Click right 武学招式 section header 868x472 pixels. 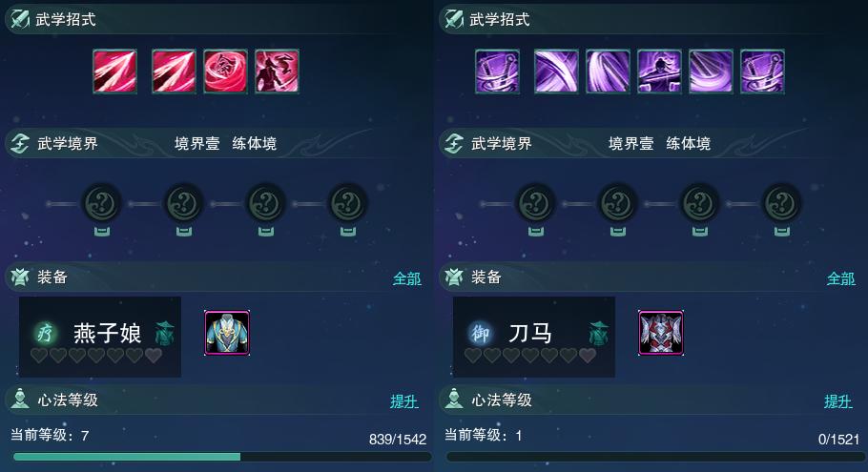[x=500, y=20]
